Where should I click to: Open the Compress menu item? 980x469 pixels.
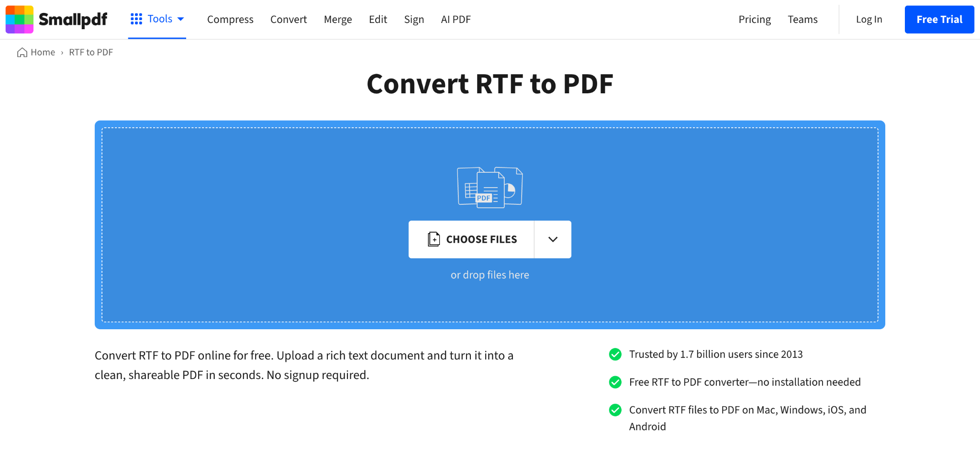230,19
